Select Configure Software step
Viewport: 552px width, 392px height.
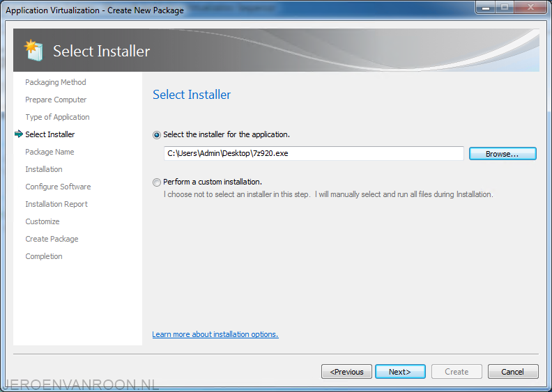[x=58, y=187]
